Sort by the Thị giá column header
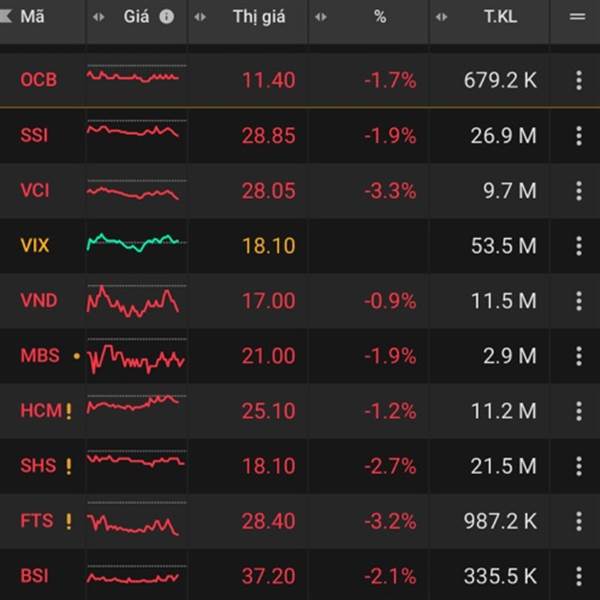The image size is (600, 600). click(x=258, y=17)
